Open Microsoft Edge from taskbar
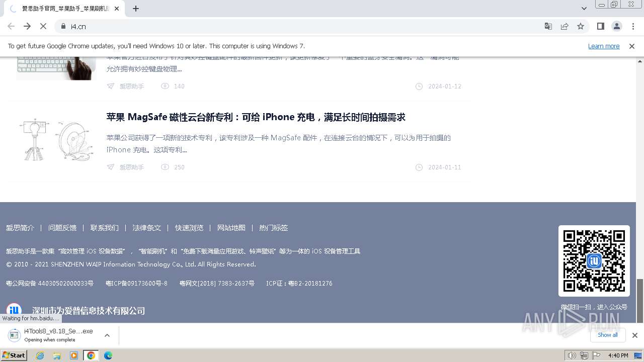Viewport: 644px width, 362px height. point(108,355)
